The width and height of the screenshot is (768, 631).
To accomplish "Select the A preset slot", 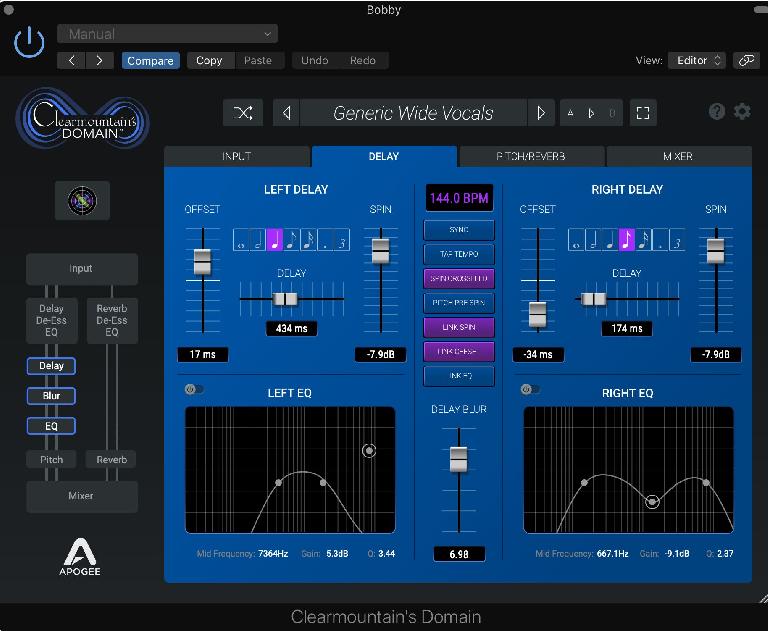I will (x=571, y=113).
